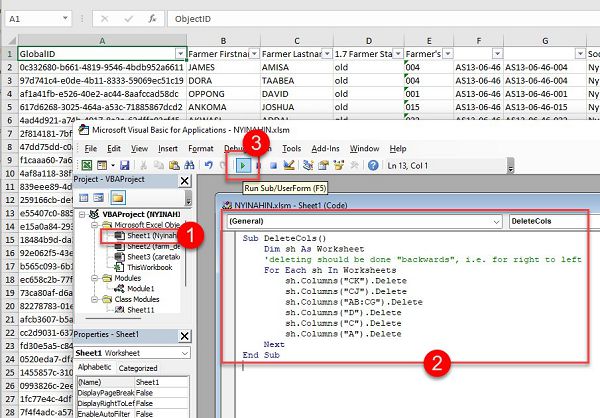Click the Insert UserForm toolbar icon

coord(102,165)
